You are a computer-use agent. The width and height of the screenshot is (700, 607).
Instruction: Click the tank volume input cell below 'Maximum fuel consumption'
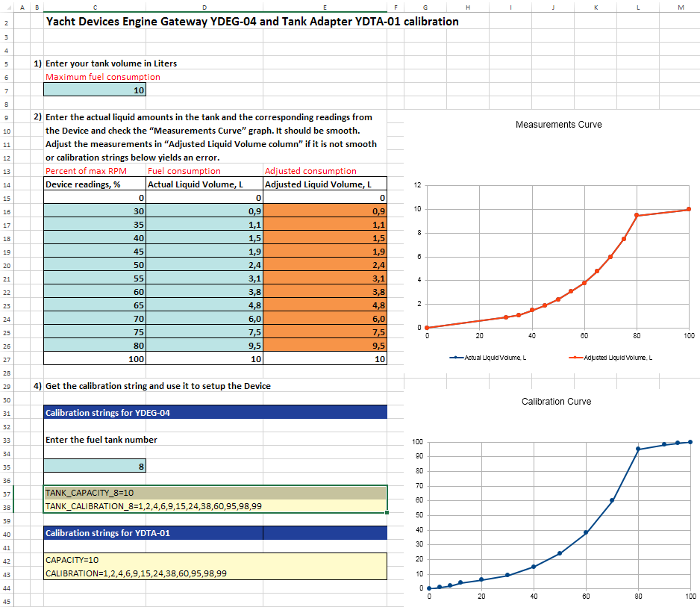pos(95,90)
